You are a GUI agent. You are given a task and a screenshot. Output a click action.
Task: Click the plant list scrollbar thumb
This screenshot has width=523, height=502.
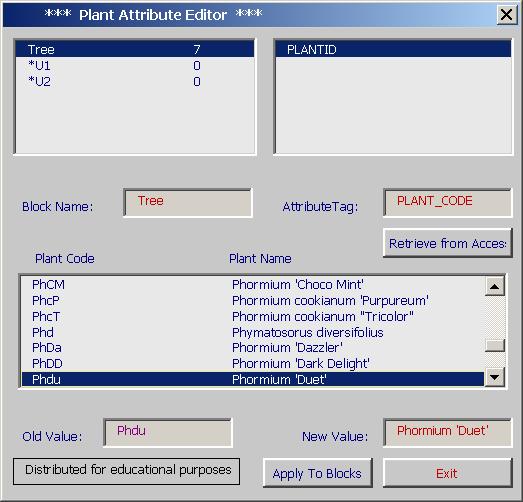[494, 345]
